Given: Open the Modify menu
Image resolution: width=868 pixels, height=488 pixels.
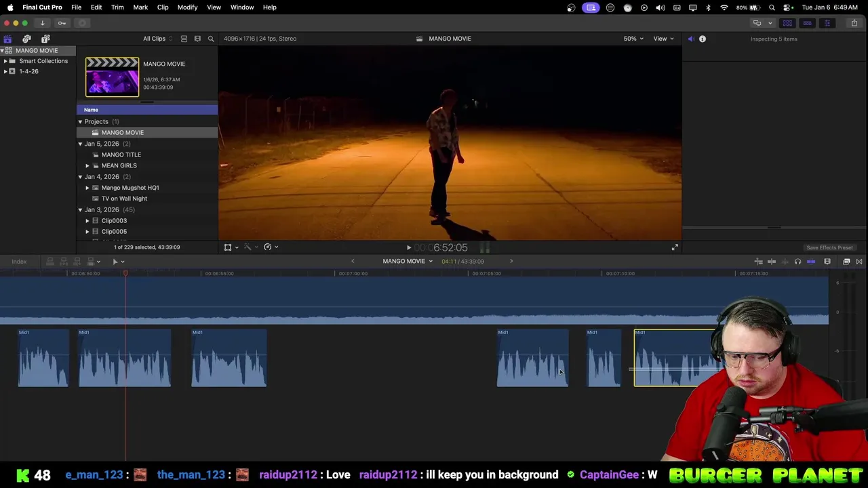Looking at the screenshot, I should coord(187,7).
